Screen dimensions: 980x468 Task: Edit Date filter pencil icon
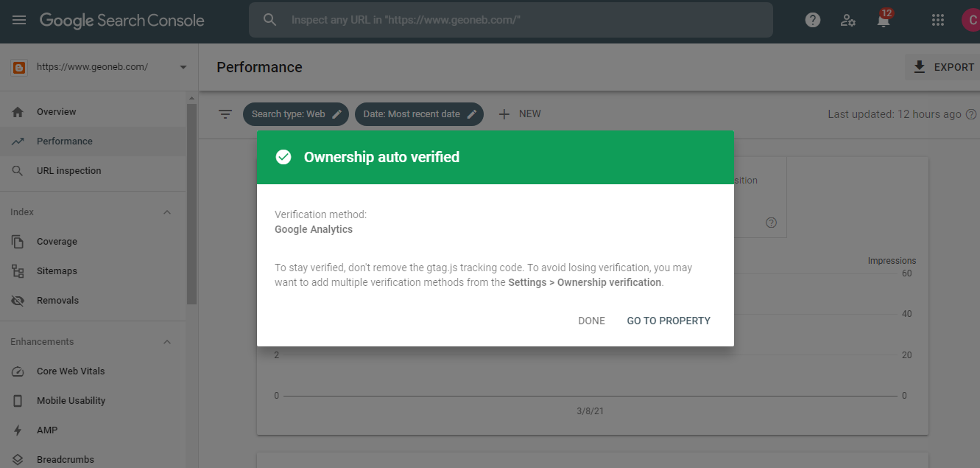tap(472, 114)
